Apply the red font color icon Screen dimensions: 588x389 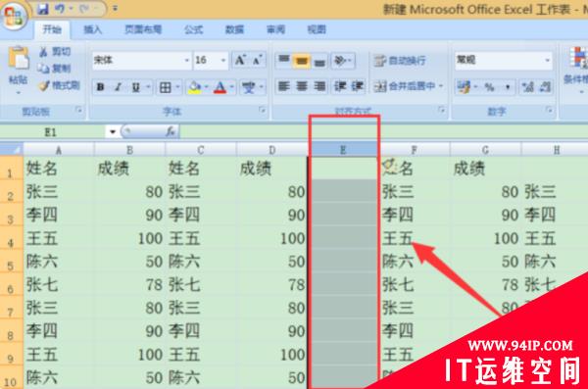click(x=220, y=87)
